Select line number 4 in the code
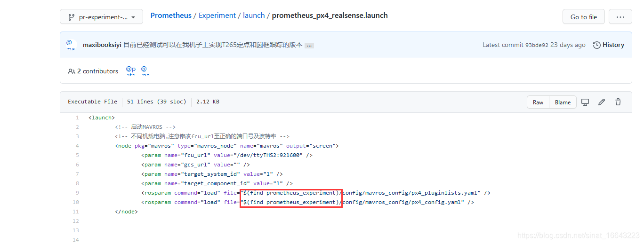The height and width of the screenshot is (244, 644). pyautogui.click(x=77, y=146)
